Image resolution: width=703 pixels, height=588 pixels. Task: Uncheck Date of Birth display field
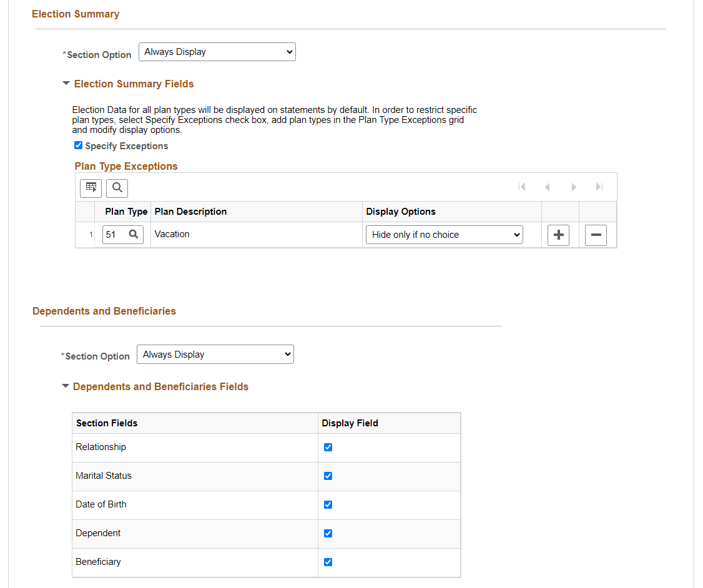[x=328, y=504]
